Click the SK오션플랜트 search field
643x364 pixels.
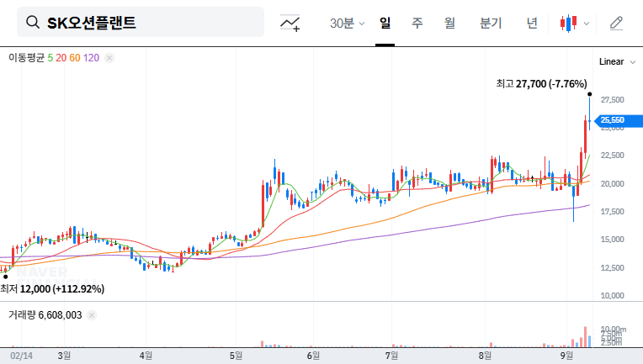(141, 22)
